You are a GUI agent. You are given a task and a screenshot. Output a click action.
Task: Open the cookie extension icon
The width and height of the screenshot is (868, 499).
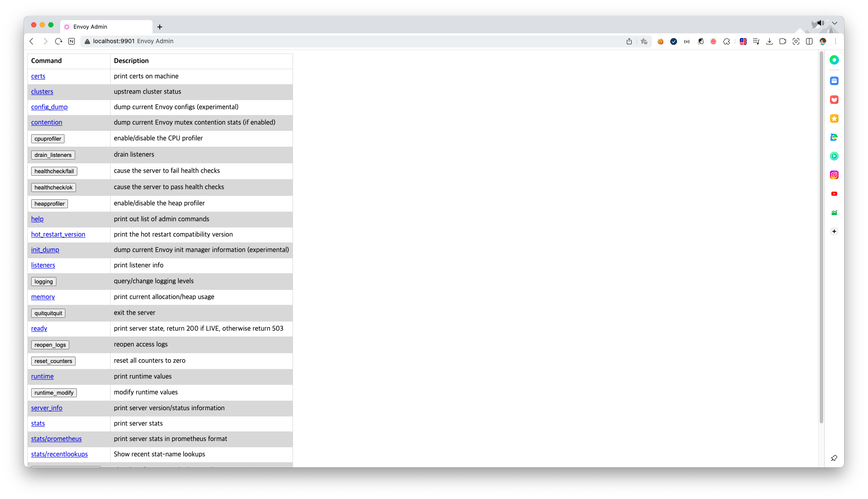(x=660, y=41)
